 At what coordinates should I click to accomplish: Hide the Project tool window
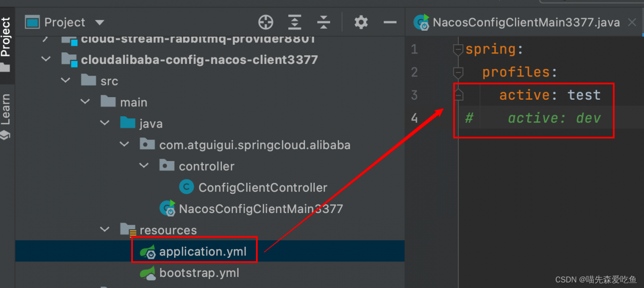[x=390, y=22]
